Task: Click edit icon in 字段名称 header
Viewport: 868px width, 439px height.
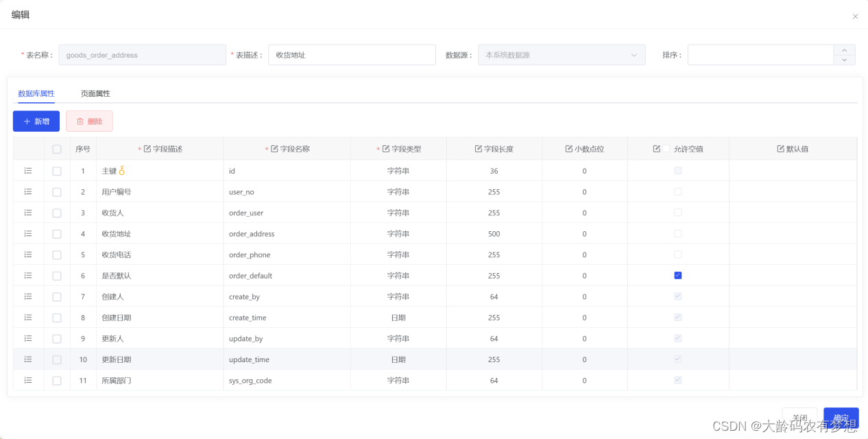Action: (x=274, y=148)
